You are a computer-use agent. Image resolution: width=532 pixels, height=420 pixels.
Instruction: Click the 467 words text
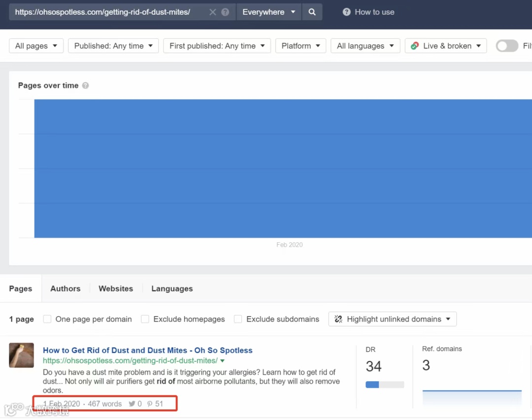pyautogui.click(x=105, y=404)
